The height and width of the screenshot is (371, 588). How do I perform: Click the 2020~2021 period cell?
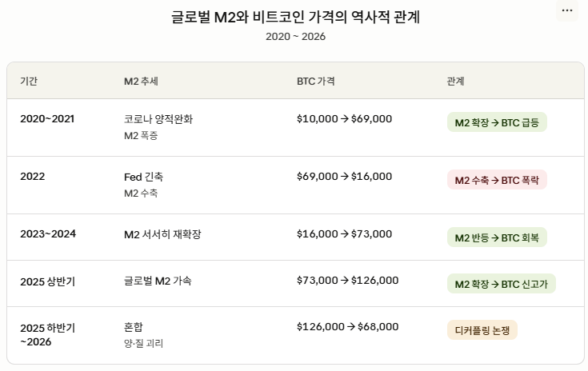point(47,119)
